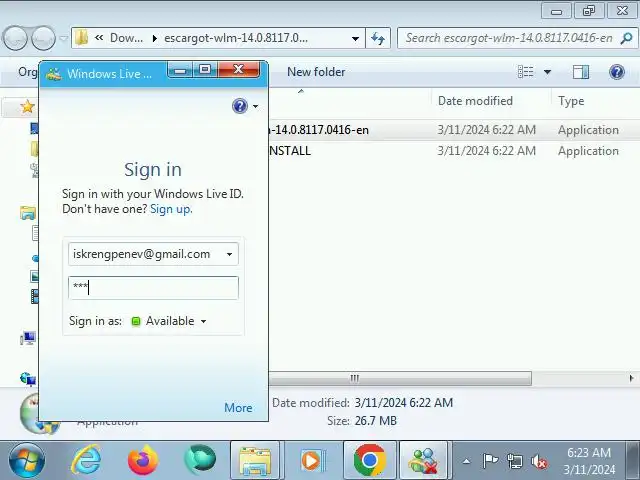Click the Windows Live Messenger taskbar button
Viewport: 640px width, 480px height.
(x=424, y=460)
